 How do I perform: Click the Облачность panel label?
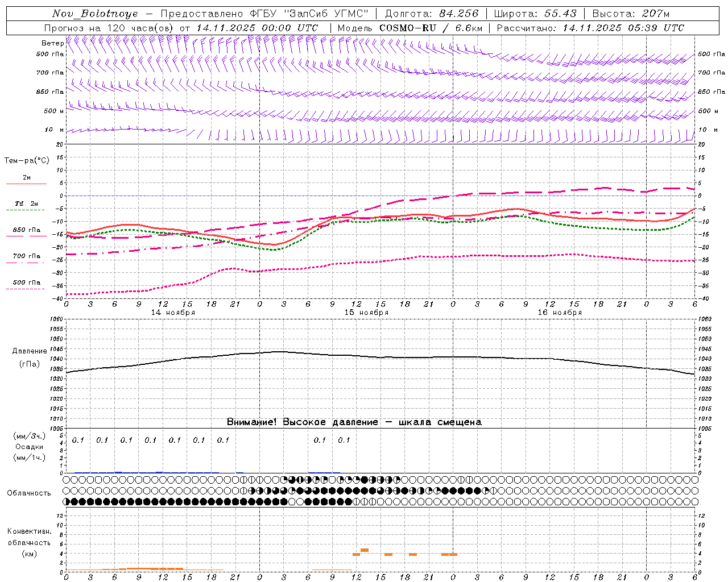tap(29, 493)
